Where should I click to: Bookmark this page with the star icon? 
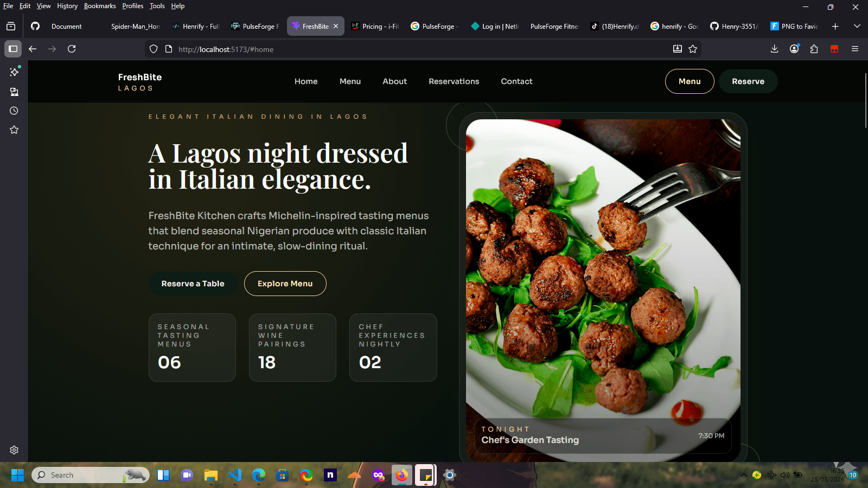click(x=693, y=49)
